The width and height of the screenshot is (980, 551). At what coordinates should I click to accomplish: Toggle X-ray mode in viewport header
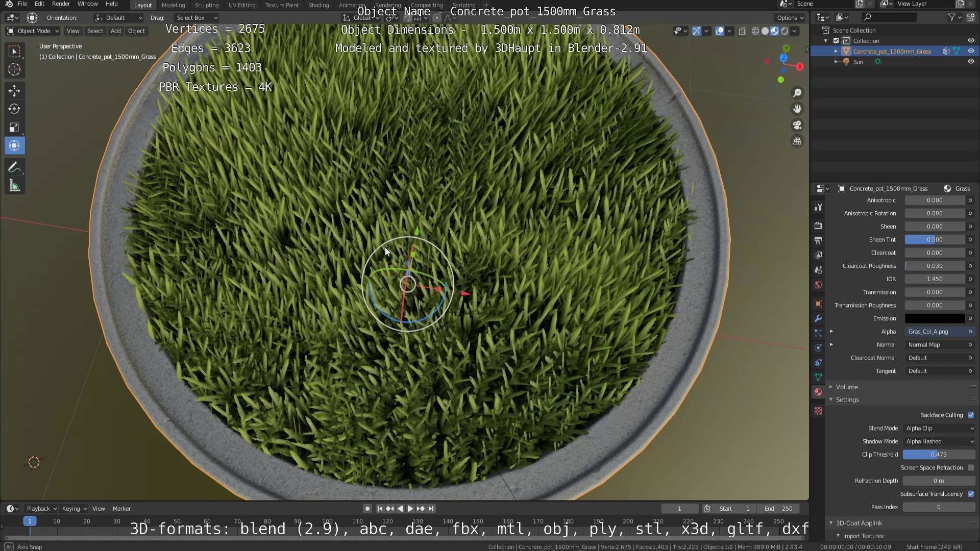[x=743, y=31]
